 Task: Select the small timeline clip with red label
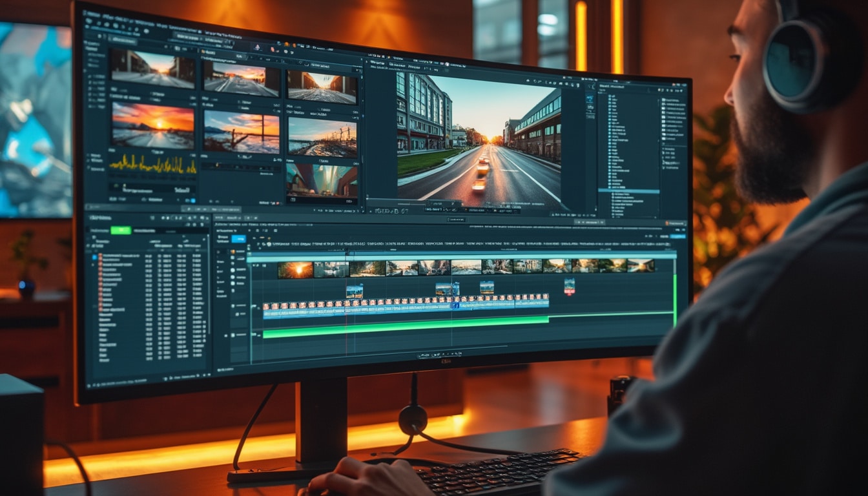(x=569, y=286)
